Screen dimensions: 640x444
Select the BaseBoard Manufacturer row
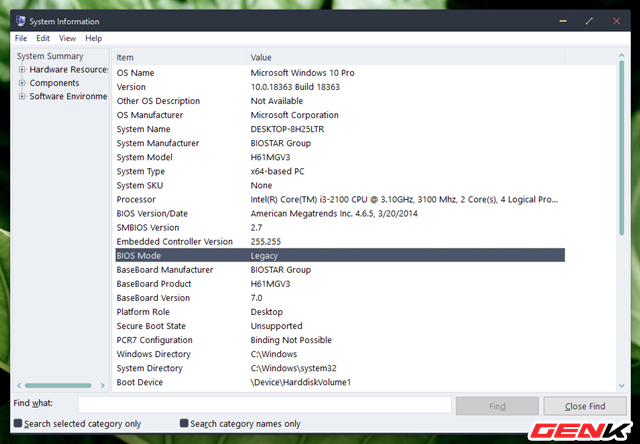point(340,270)
